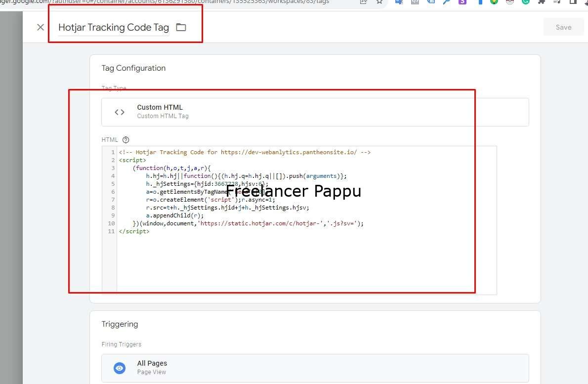Click the a.appendChild(r); code line

(175, 215)
